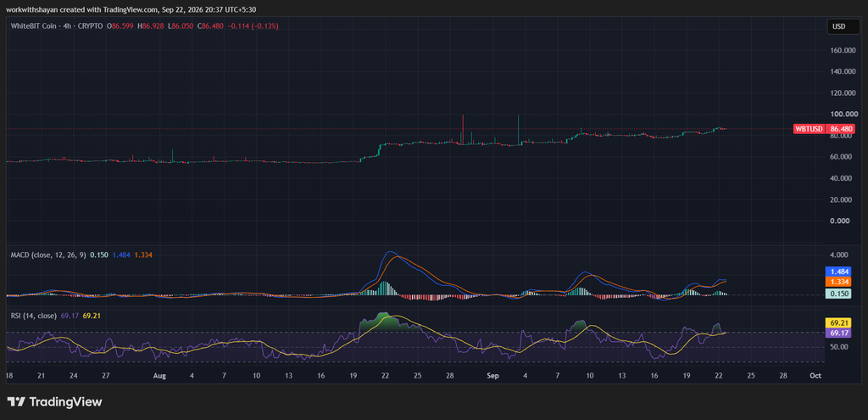
Task: Click the 50.00 level on RSI axis
Action: 840,347
